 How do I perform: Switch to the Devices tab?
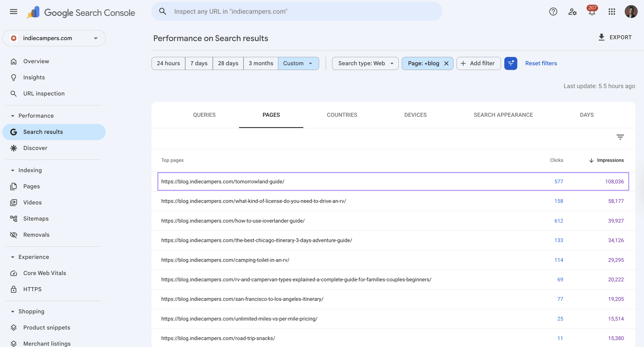point(415,115)
